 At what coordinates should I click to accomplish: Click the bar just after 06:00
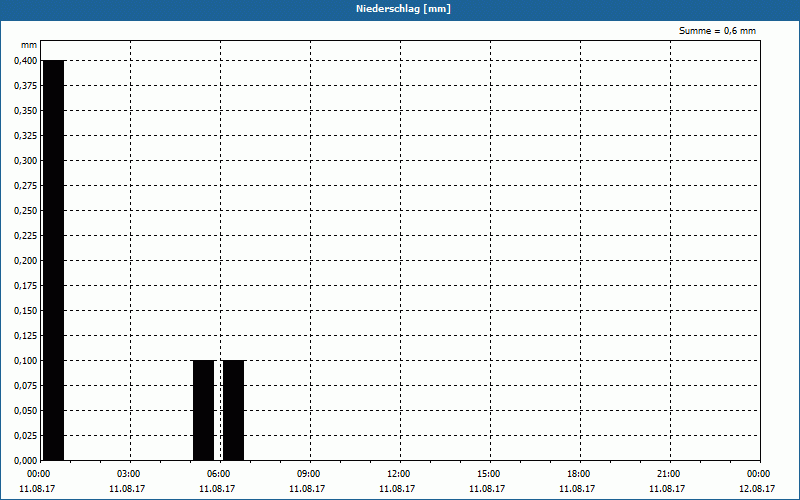(x=234, y=410)
